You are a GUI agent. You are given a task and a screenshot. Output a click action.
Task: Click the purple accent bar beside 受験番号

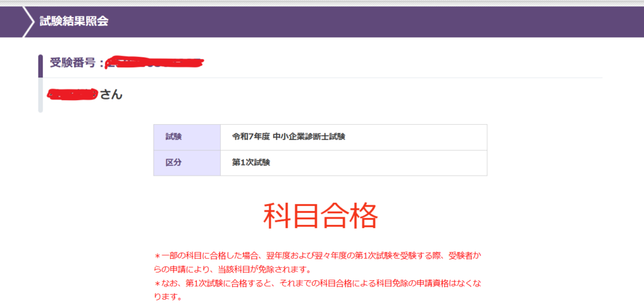point(40,66)
